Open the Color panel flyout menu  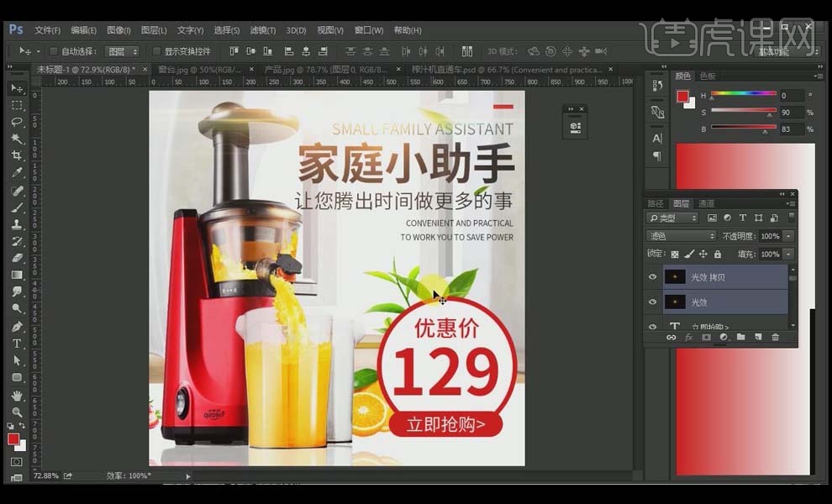click(x=818, y=76)
